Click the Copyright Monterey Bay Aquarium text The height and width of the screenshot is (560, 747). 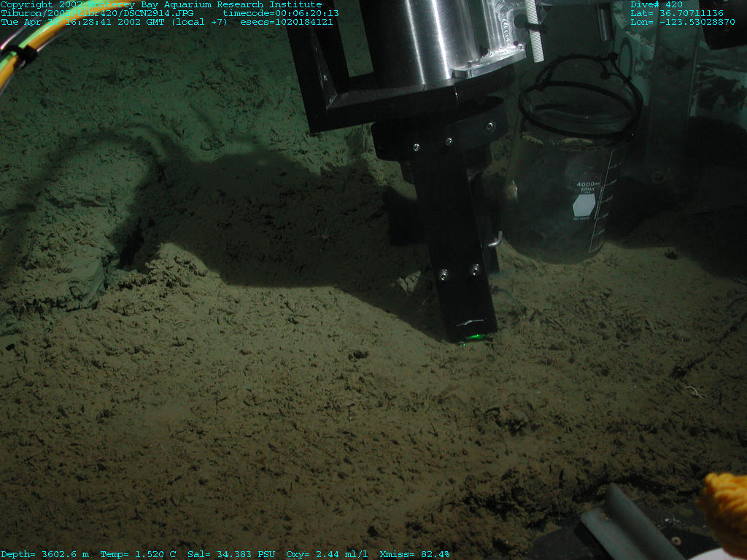tap(160, 4)
